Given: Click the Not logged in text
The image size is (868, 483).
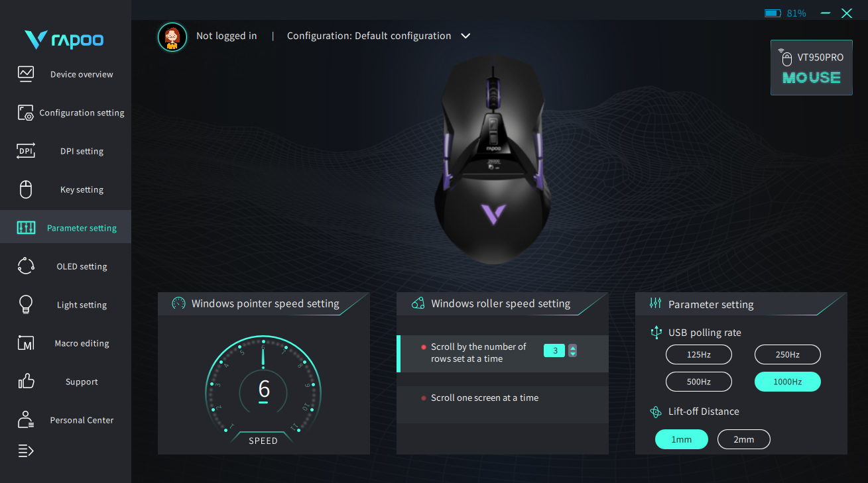Looking at the screenshot, I should point(227,36).
